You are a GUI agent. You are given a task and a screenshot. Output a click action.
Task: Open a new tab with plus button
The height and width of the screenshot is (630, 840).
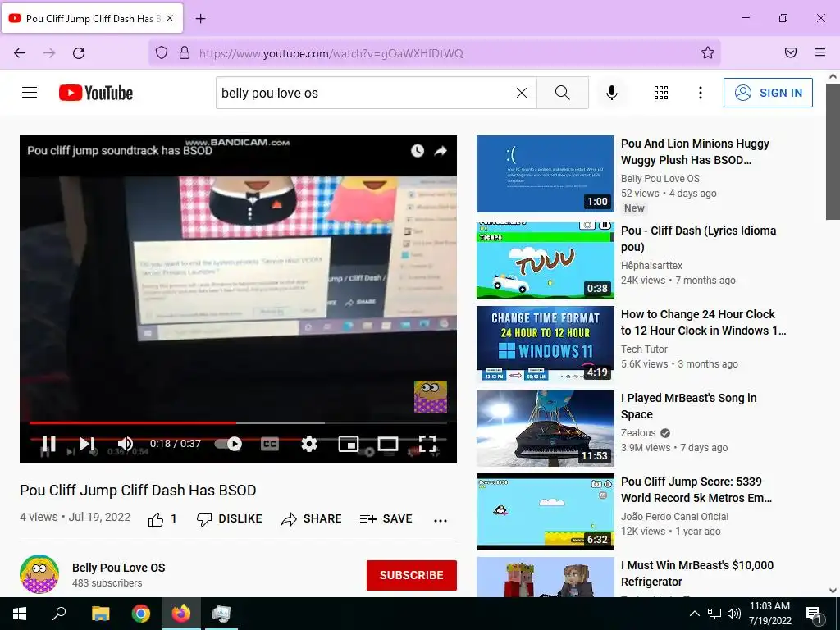(200, 19)
